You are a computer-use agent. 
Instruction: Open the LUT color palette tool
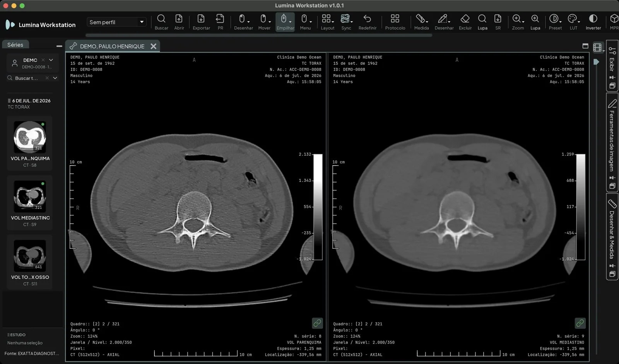pyautogui.click(x=573, y=22)
